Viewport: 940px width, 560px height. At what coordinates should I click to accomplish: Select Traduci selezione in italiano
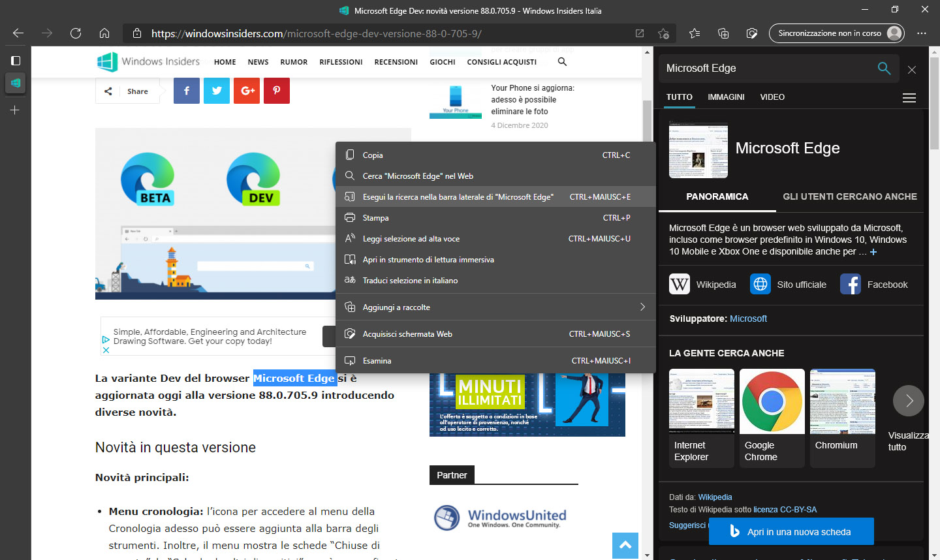[x=495, y=281]
